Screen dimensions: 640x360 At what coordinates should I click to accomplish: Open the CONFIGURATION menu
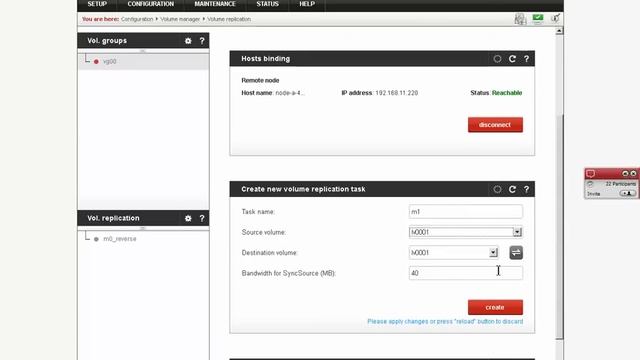pos(151,4)
